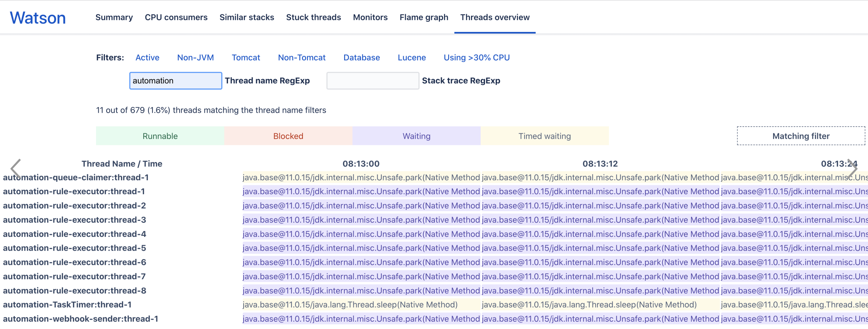Select automation-rule-executor:thread-7 row name
The height and width of the screenshot is (329, 868).
75,276
